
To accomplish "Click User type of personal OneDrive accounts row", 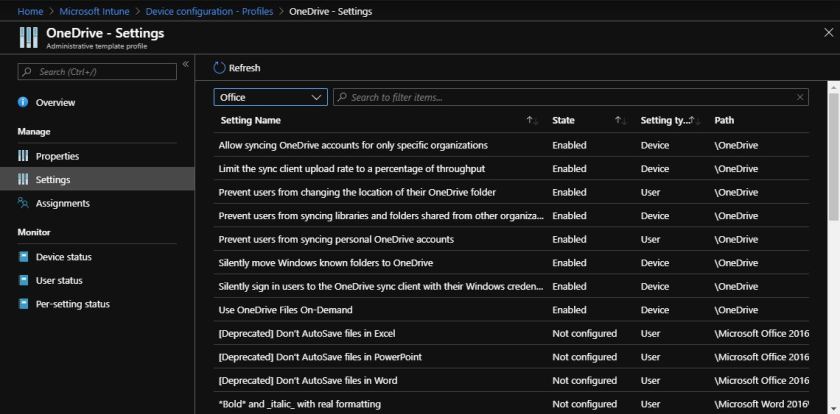I will click(650, 239).
